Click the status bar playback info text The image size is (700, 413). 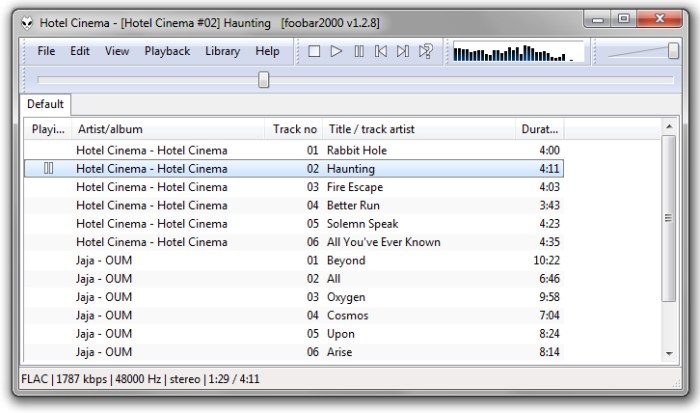coord(140,379)
